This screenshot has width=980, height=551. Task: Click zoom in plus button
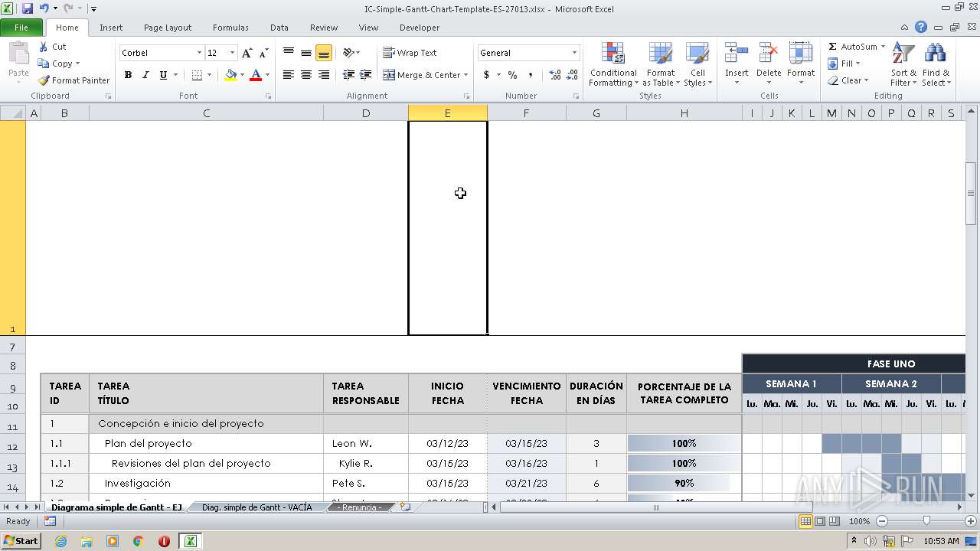pyautogui.click(x=971, y=521)
